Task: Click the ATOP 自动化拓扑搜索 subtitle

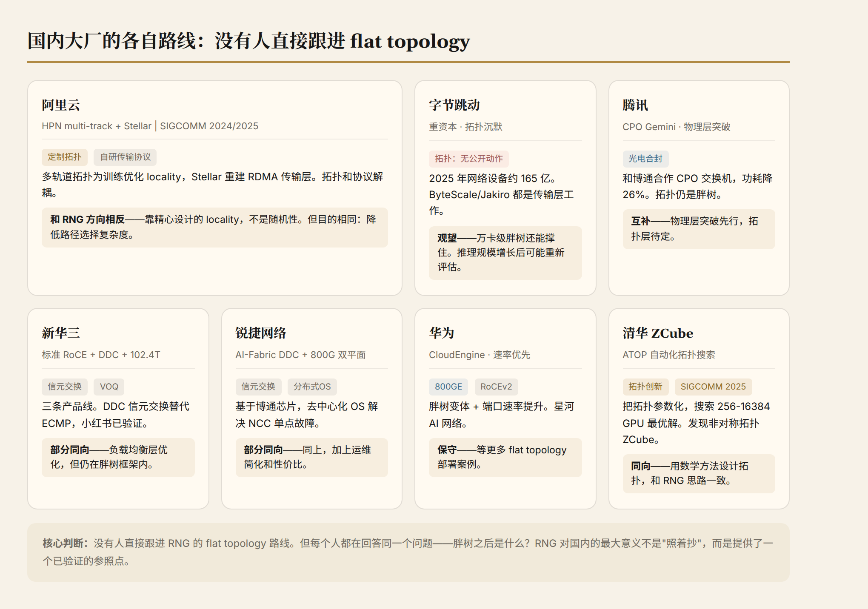Action: 668,355
